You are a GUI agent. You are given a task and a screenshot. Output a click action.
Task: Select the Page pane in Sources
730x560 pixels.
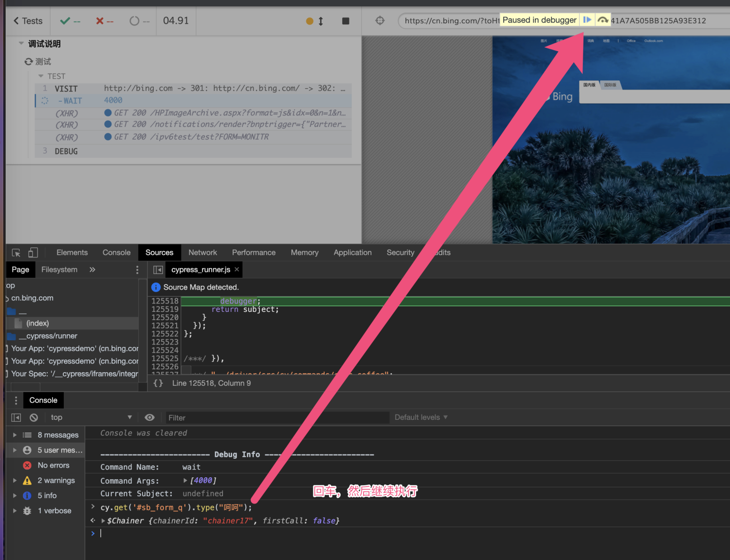point(20,270)
